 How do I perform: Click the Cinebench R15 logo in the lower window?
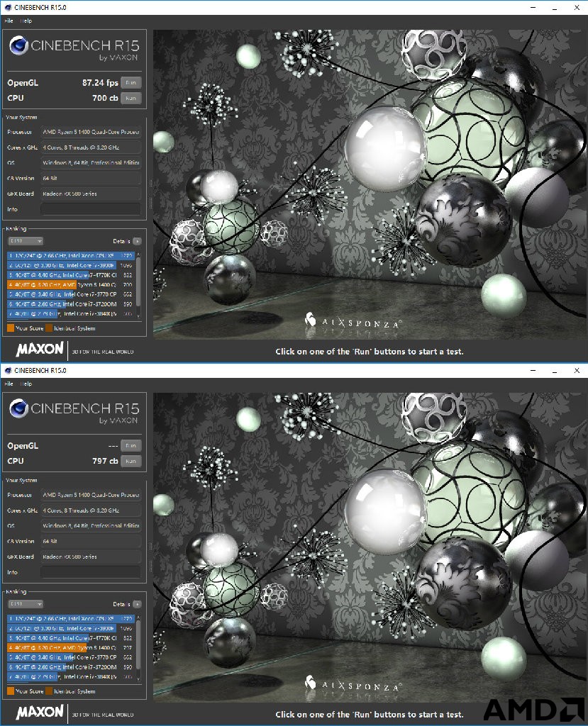[x=74, y=411]
